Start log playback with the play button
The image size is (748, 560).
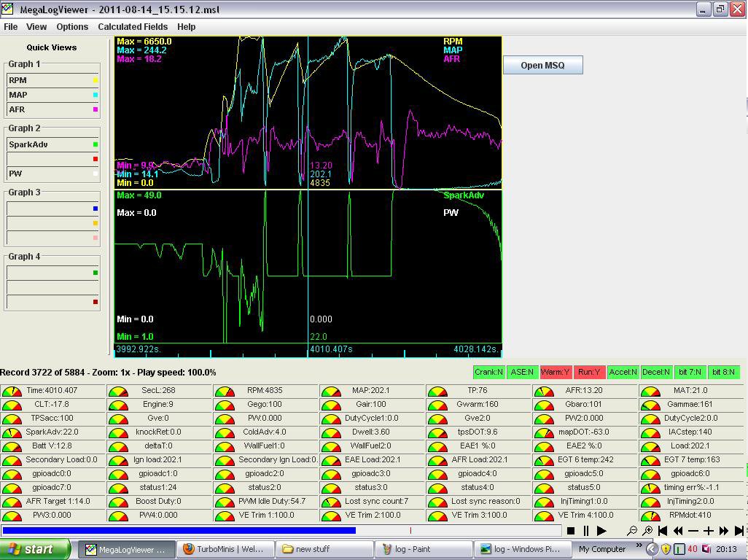[601, 530]
